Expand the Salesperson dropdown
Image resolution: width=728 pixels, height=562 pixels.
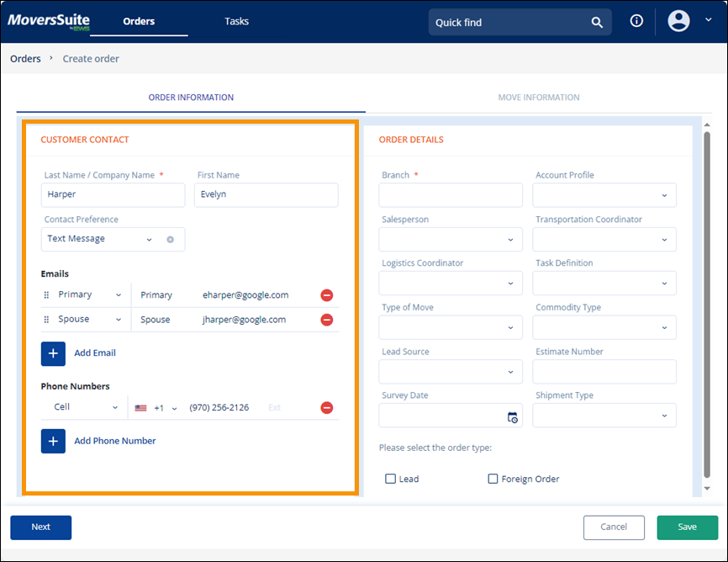point(451,240)
